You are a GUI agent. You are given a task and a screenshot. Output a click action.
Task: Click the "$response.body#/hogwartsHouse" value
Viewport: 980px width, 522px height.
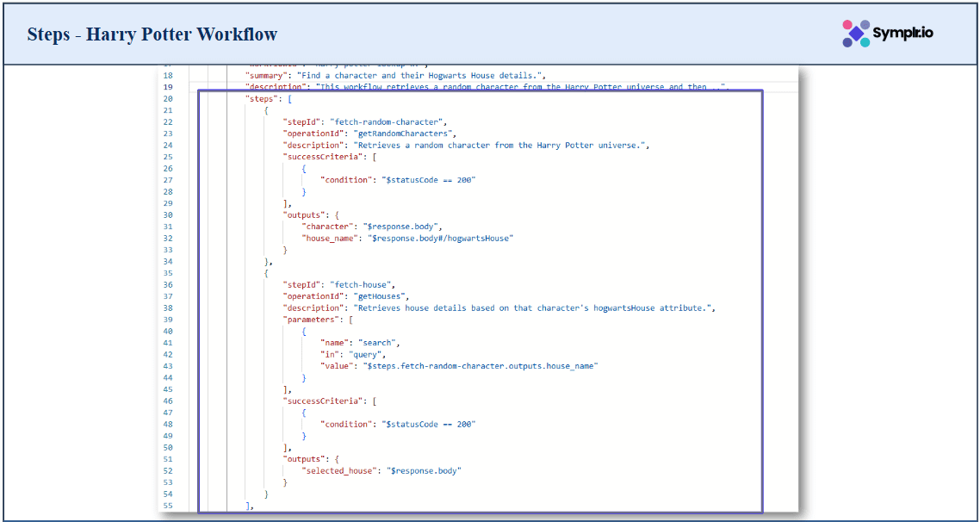440,238
